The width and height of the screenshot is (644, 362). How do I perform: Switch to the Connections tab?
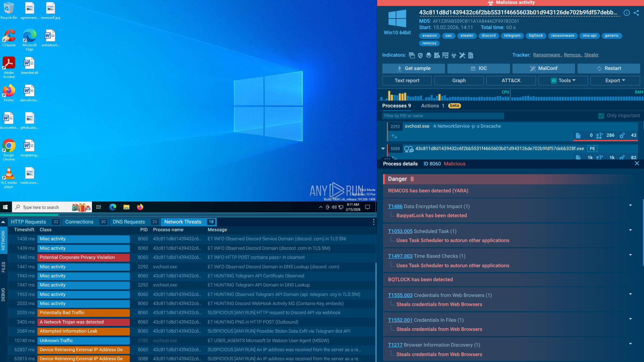(79, 221)
